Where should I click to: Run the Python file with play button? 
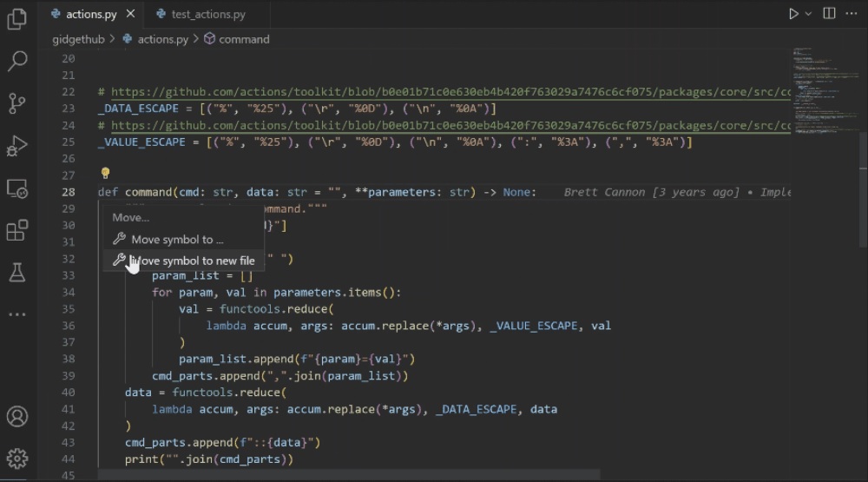click(793, 14)
